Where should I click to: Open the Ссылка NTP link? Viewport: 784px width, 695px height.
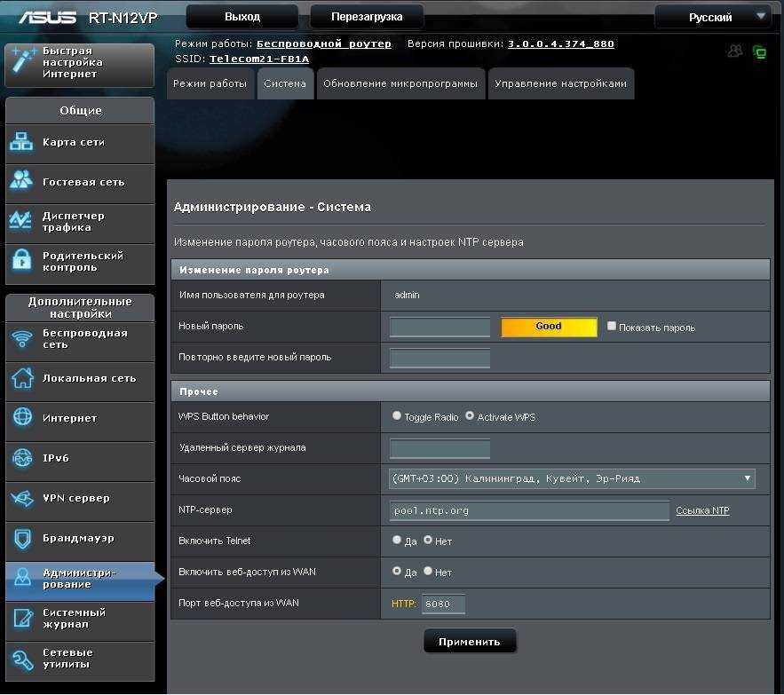[702, 510]
